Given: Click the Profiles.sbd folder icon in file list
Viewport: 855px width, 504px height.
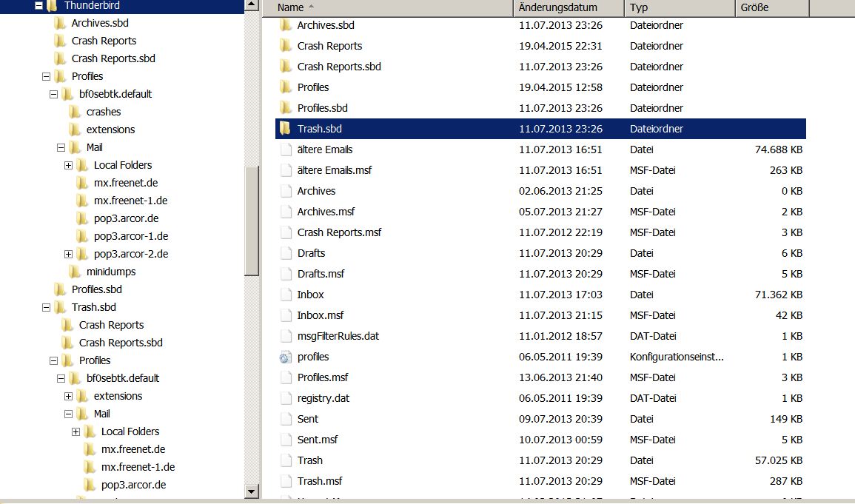Looking at the screenshot, I should pyautogui.click(x=285, y=108).
